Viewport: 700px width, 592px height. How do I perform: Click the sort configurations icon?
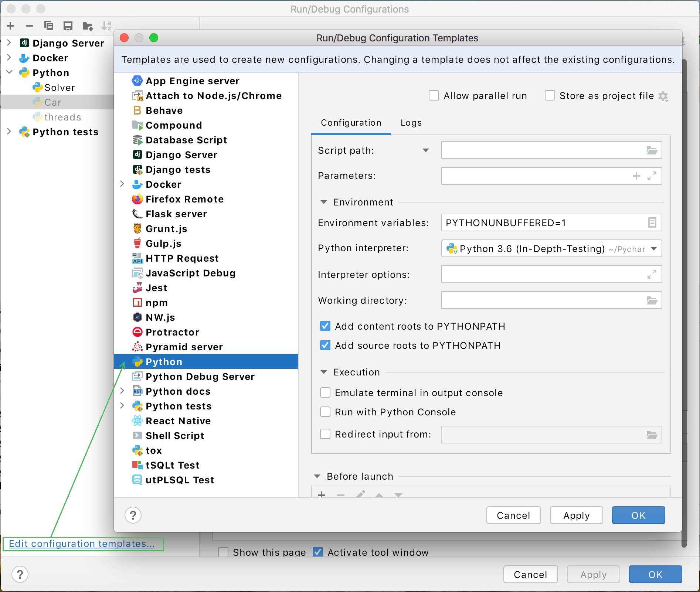click(x=106, y=26)
